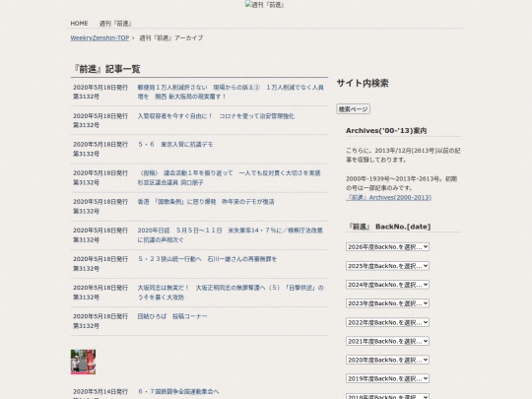Click the broken 週刊『前進』 header logo image
This screenshot has width=532, height=399.
[265, 5]
